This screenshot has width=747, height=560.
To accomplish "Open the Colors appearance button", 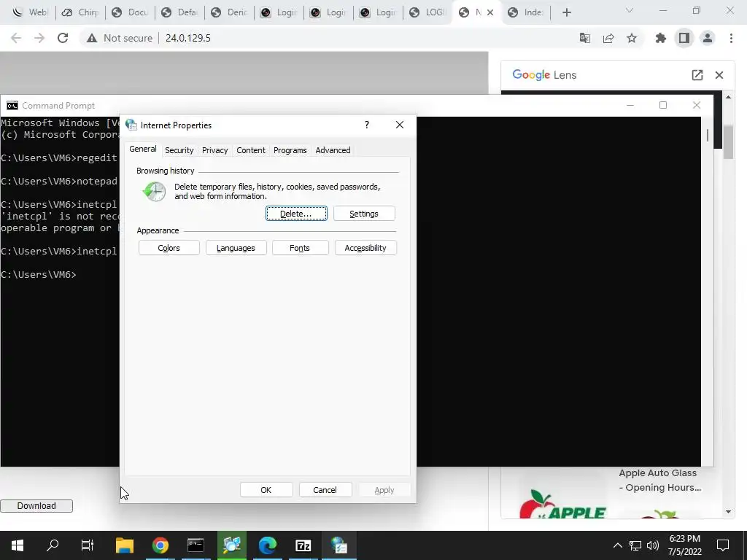I will pos(169,248).
